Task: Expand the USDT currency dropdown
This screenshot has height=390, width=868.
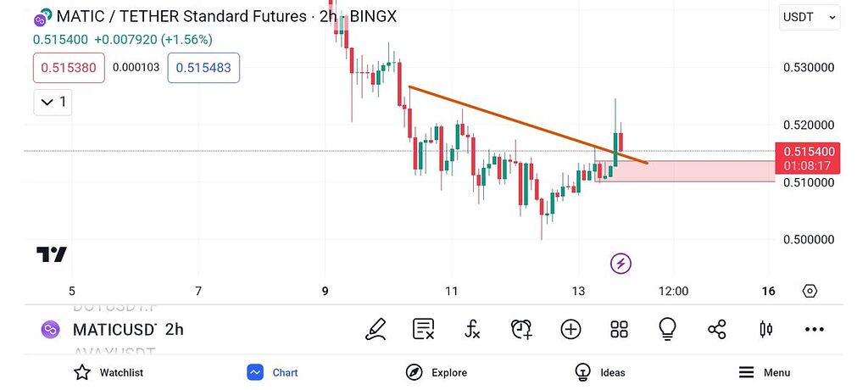Action: pos(810,17)
